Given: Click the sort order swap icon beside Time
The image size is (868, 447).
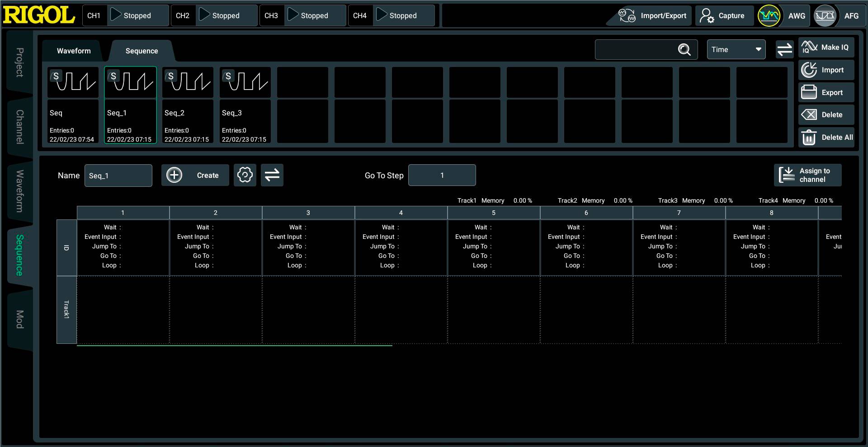Looking at the screenshot, I should (784, 50).
